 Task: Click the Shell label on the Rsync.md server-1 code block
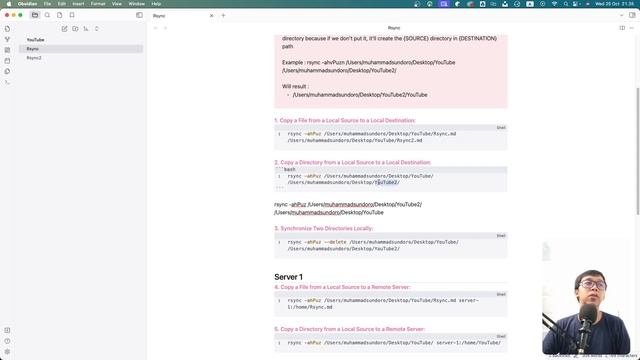pos(501,294)
